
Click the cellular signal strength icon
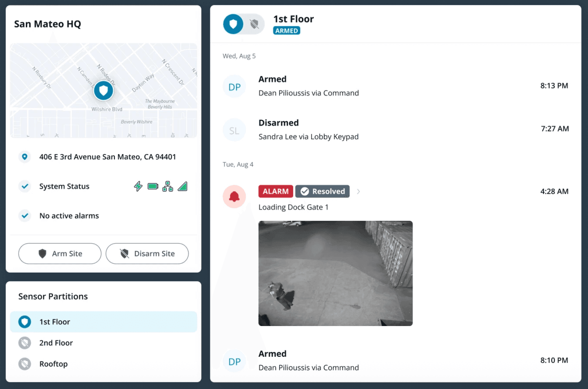(182, 186)
